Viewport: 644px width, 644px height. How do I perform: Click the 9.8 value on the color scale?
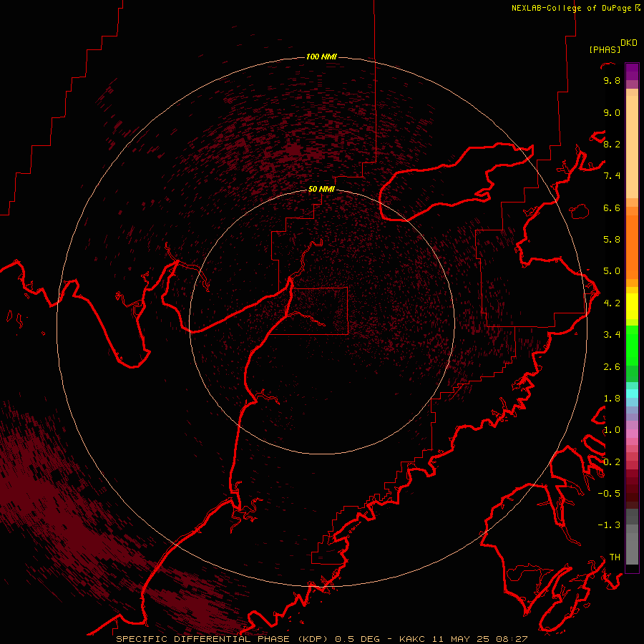pos(612,80)
